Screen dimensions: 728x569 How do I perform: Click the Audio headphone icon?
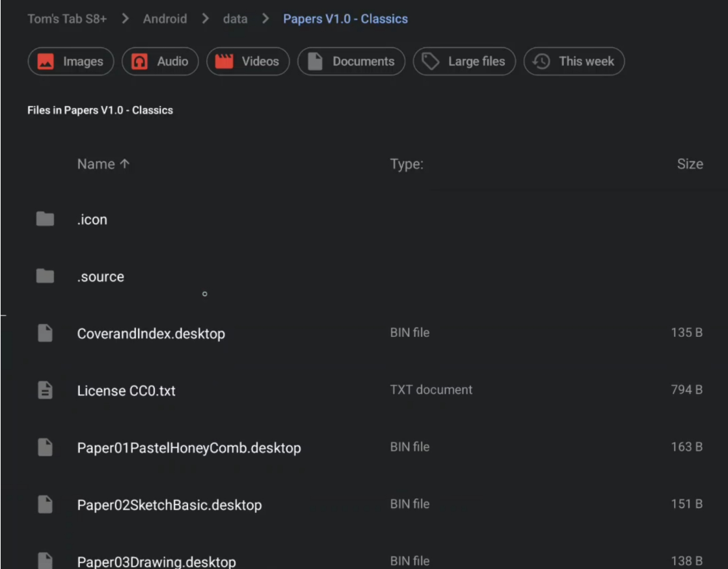tap(139, 62)
